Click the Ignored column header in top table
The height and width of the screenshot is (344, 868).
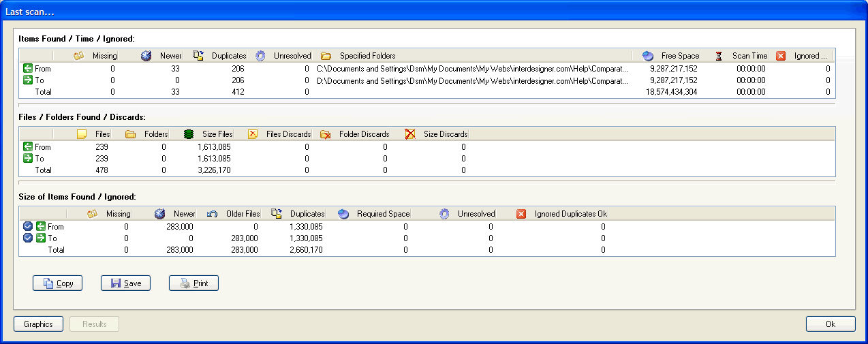(809, 56)
